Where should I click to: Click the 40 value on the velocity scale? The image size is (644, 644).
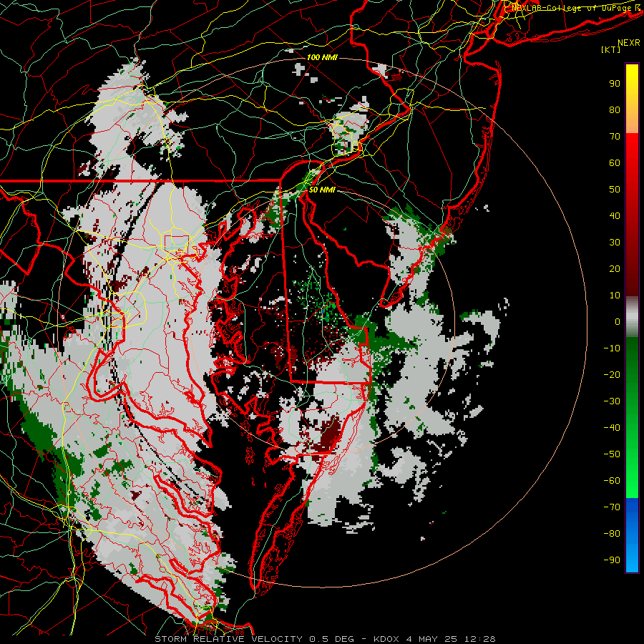click(615, 215)
